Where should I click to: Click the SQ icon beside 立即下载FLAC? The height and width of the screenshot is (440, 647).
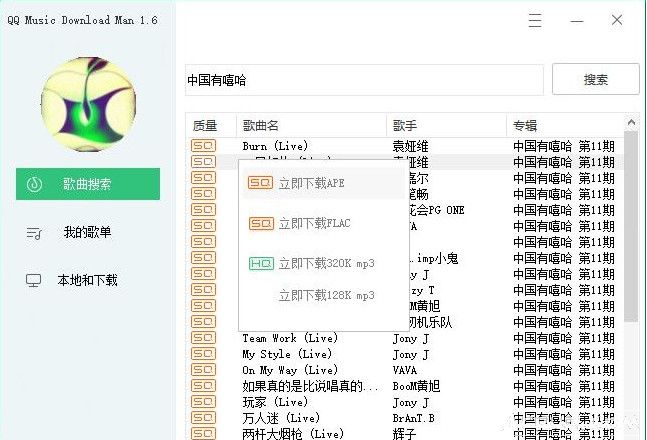point(261,223)
